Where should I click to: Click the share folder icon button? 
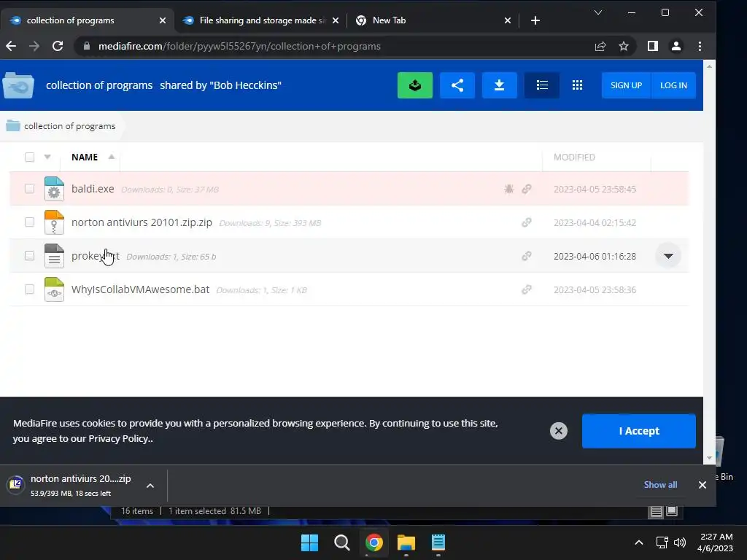(x=457, y=85)
